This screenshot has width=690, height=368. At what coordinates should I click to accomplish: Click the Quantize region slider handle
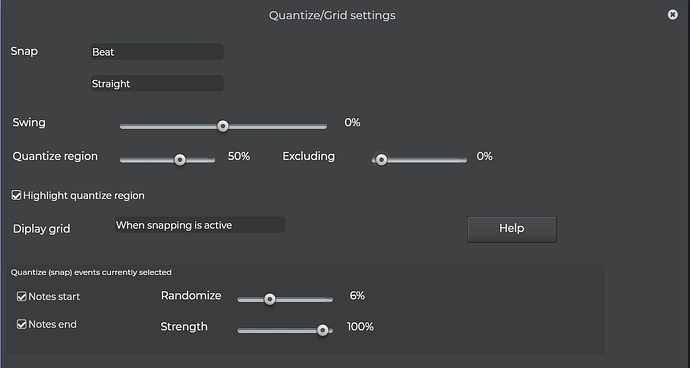(x=180, y=160)
